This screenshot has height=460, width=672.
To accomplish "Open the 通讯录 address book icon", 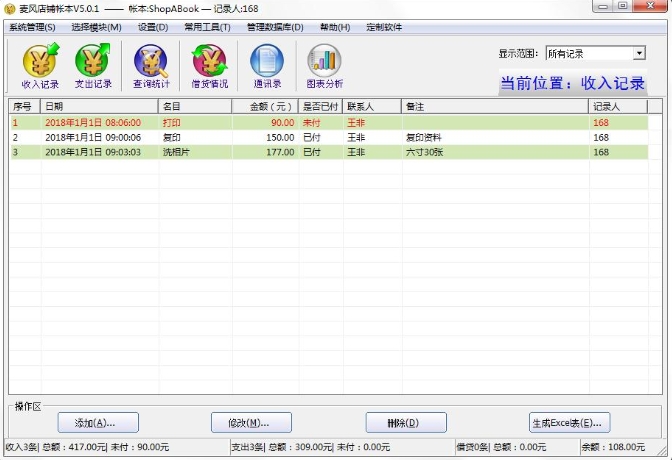I will 267,66.
